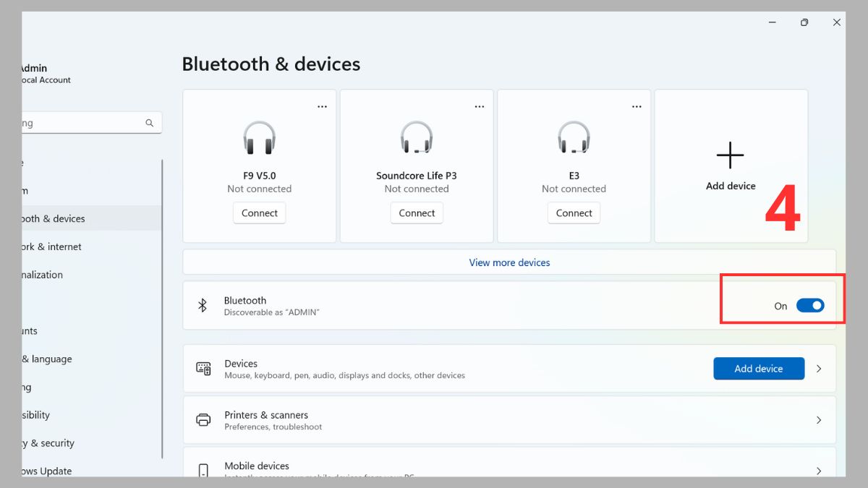Image resolution: width=868 pixels, height=488 pixels.
Task: Click the E3 headset icon
Action: click(574, 139)
